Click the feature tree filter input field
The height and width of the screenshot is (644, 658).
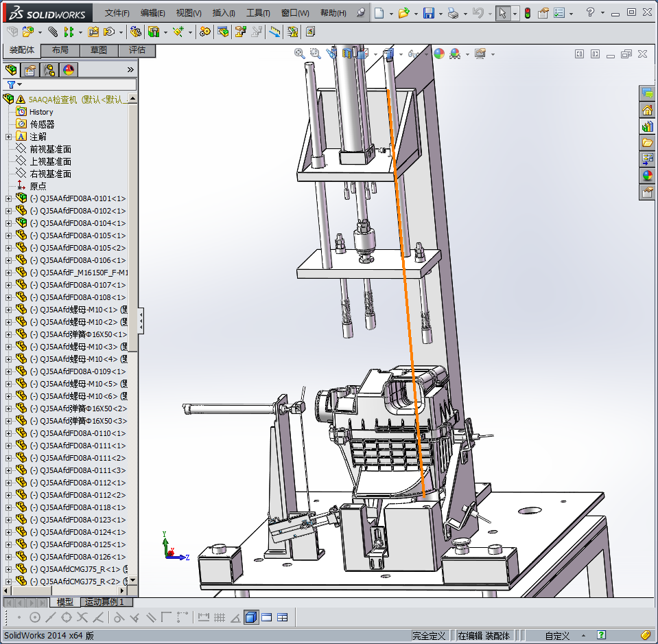[x=79, y=84]
